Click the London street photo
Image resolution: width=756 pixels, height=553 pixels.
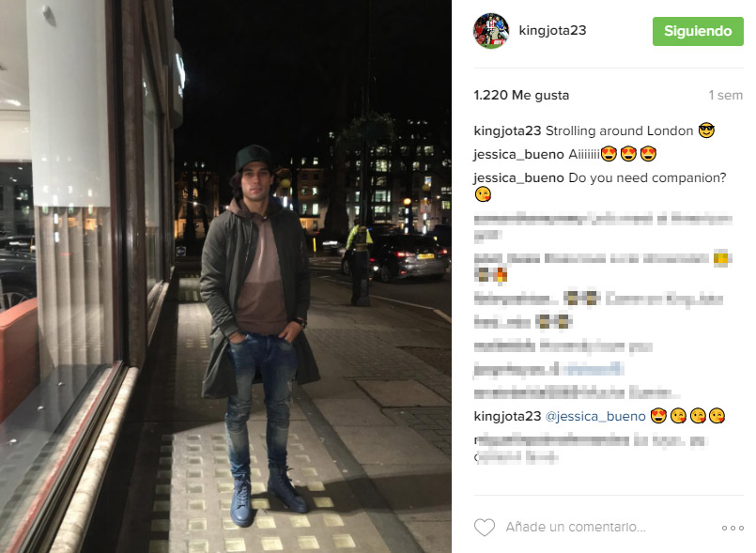point(225,276)
